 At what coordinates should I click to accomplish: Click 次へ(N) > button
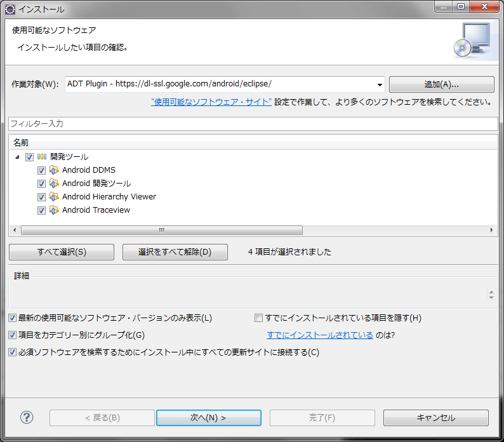pyautogui.click(x=209, y=418)
